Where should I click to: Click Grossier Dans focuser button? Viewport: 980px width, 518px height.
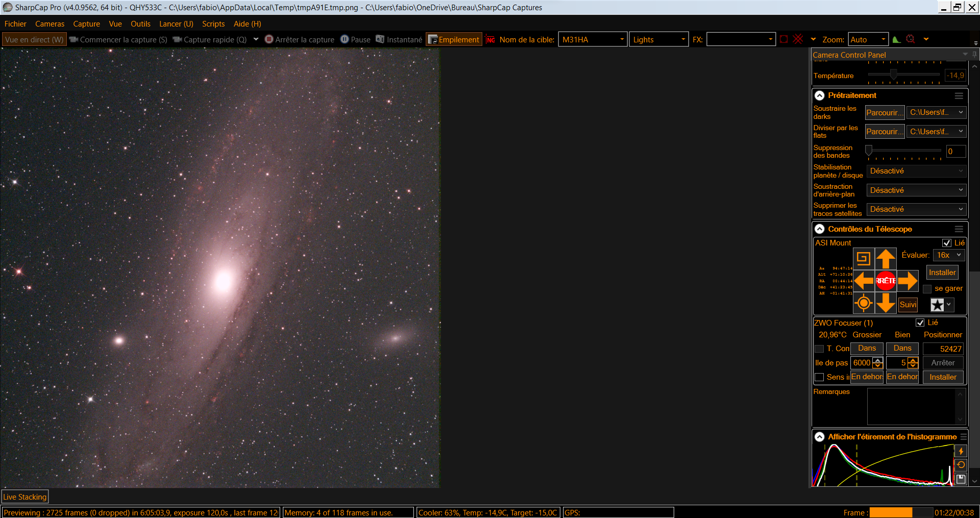(867, 349)
